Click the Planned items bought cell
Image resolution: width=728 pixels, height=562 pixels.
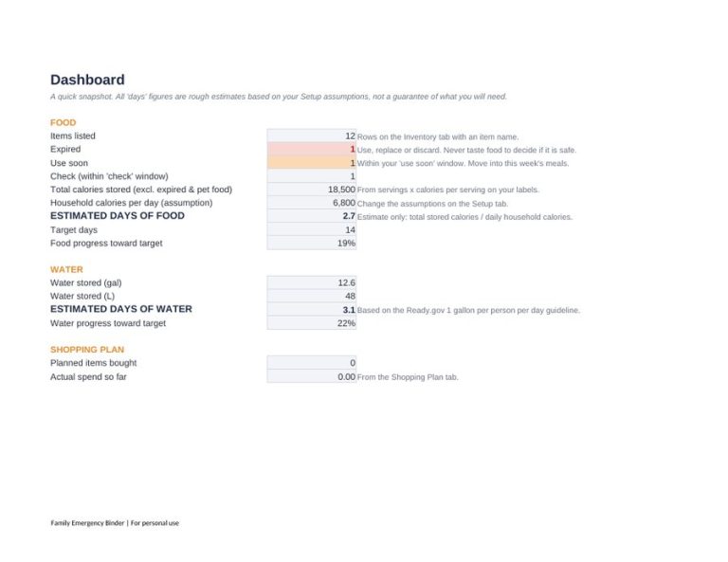coord(312,363)
